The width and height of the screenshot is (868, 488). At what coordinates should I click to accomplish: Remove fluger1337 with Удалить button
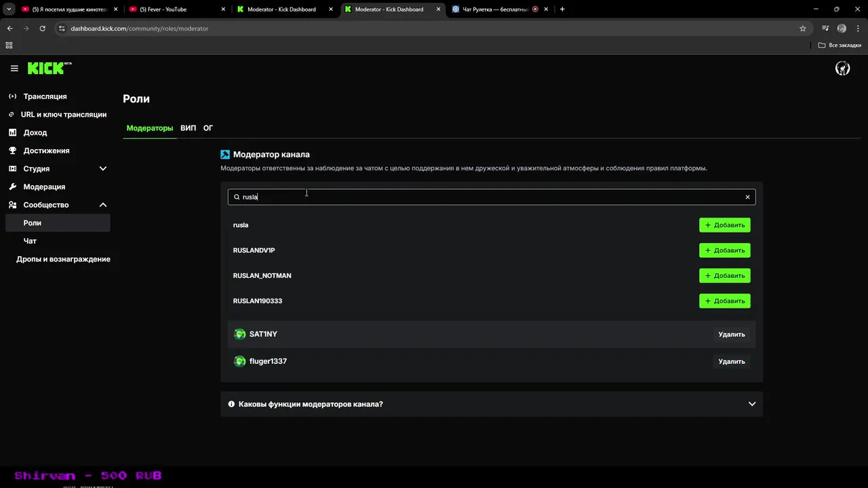[732, 361]
